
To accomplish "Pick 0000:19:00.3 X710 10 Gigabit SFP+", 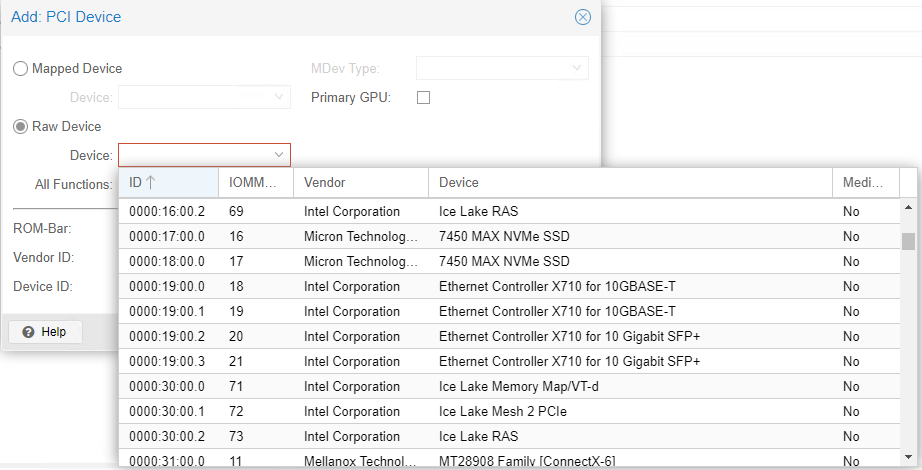I will [x=509, y=361].
